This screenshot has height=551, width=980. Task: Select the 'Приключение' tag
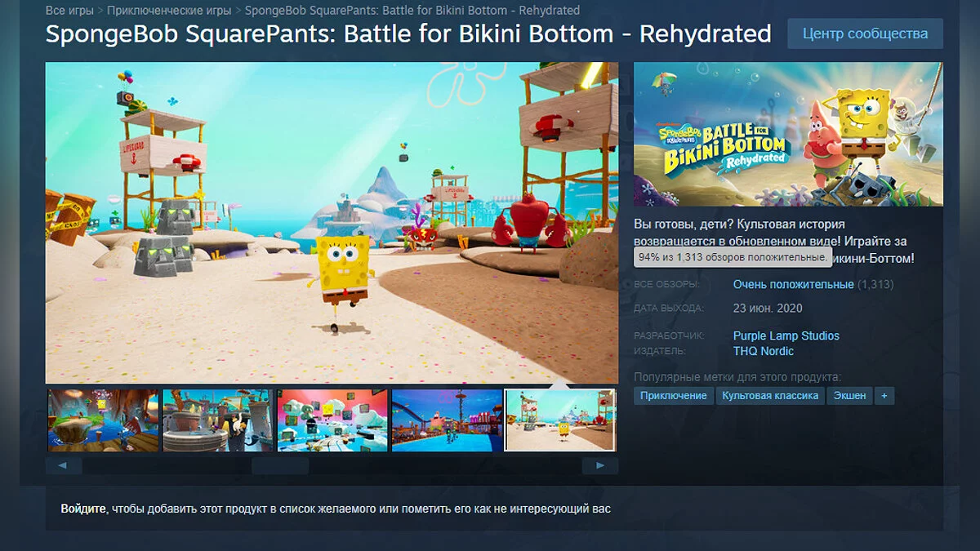pos(674,396)
